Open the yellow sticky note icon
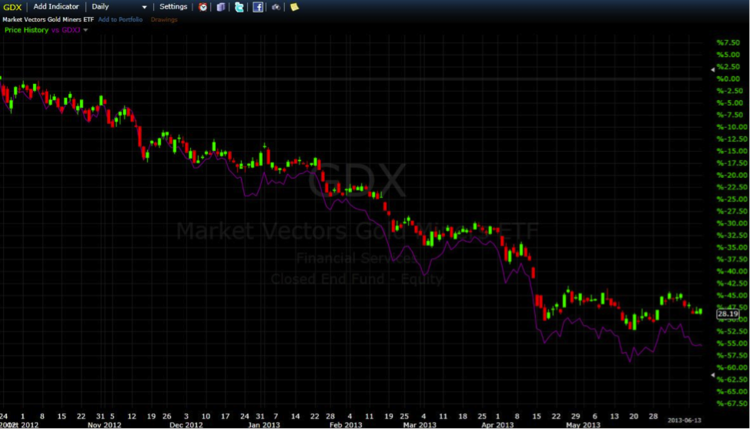The height and width of the screenshot is (429, 750). coord(294,7)
